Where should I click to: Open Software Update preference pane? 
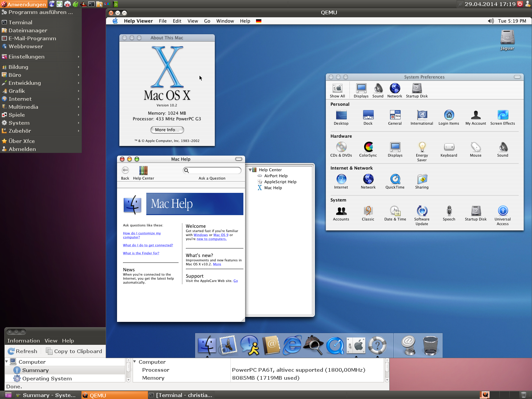click(x=422, y=211)
